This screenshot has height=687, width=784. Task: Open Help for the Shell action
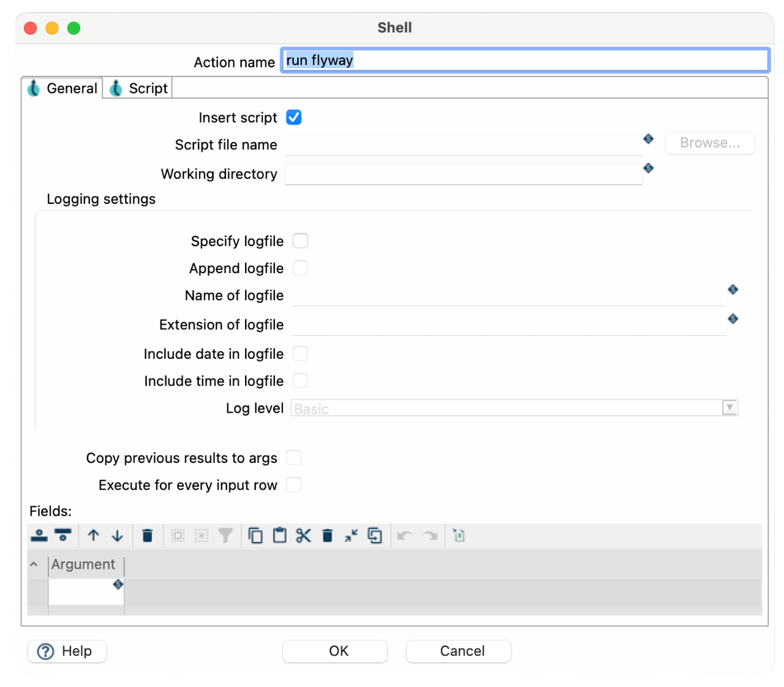pyautogui.click(x=67, y=651)
